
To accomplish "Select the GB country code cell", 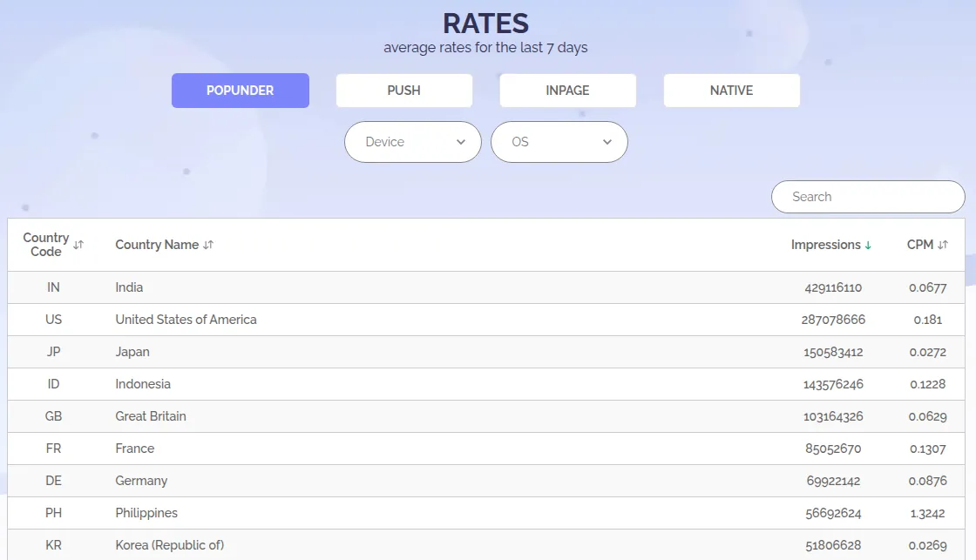I will 53,416.
